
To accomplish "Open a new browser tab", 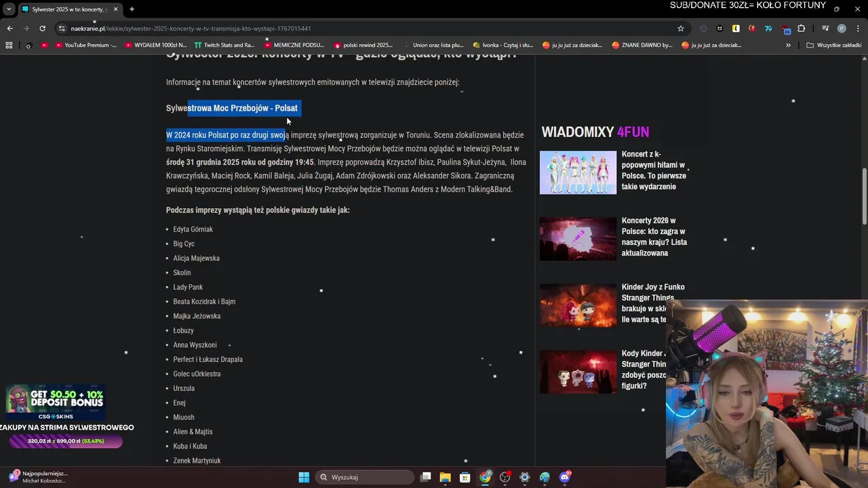I will (x=132, y=9).
